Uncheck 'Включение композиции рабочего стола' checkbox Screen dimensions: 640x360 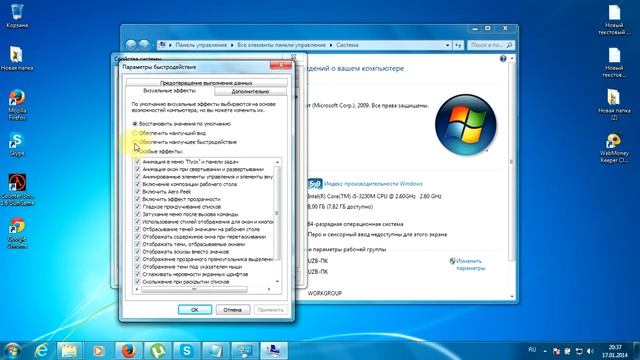(x=138, y=184)
